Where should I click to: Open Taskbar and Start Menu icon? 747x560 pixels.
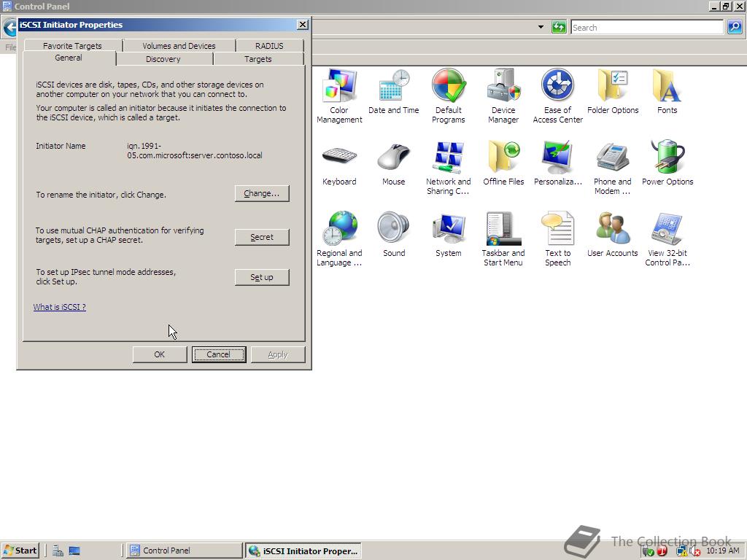[503, 238]
